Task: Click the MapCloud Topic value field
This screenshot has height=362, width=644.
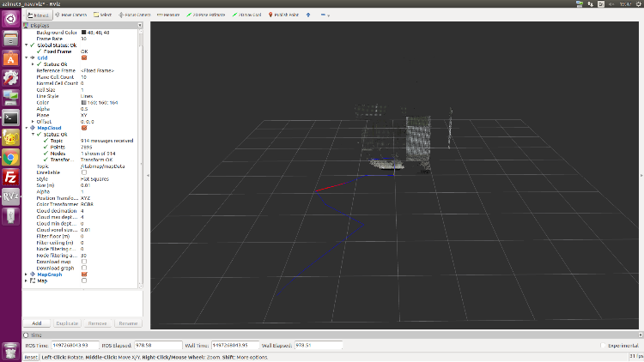Action: (103, 166)
